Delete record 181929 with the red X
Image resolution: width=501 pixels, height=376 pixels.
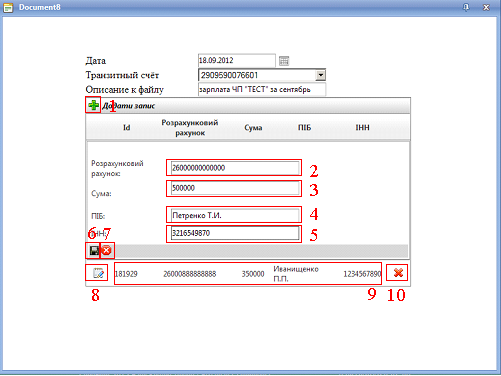(398, 273)
